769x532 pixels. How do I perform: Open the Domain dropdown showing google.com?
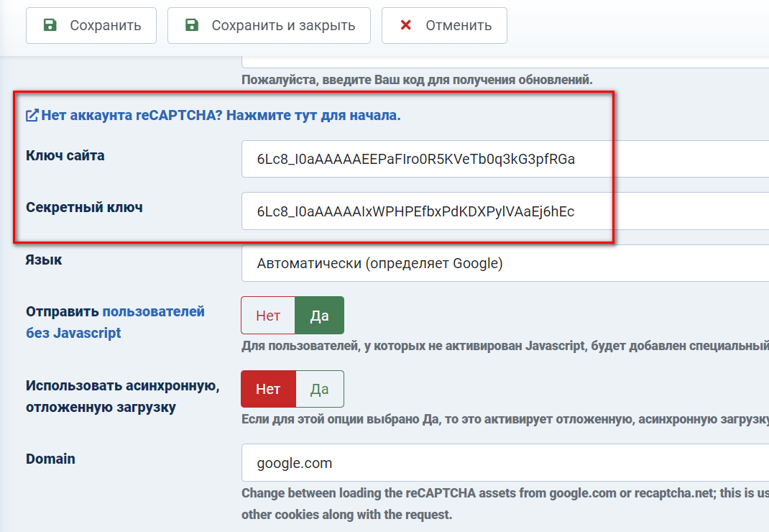click(503, 463)
